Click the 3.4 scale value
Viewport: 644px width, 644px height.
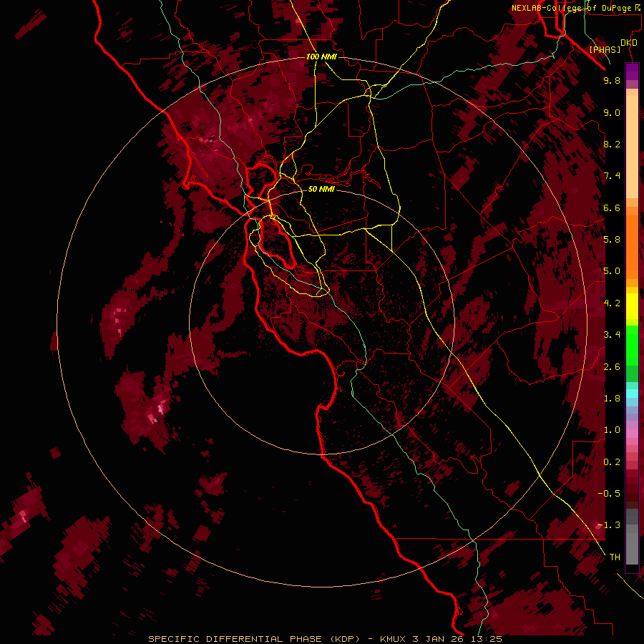(612, 335)
